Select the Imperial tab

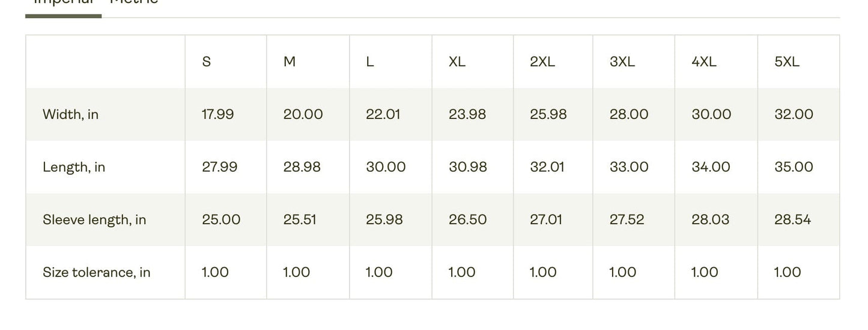tap(64, 2)
